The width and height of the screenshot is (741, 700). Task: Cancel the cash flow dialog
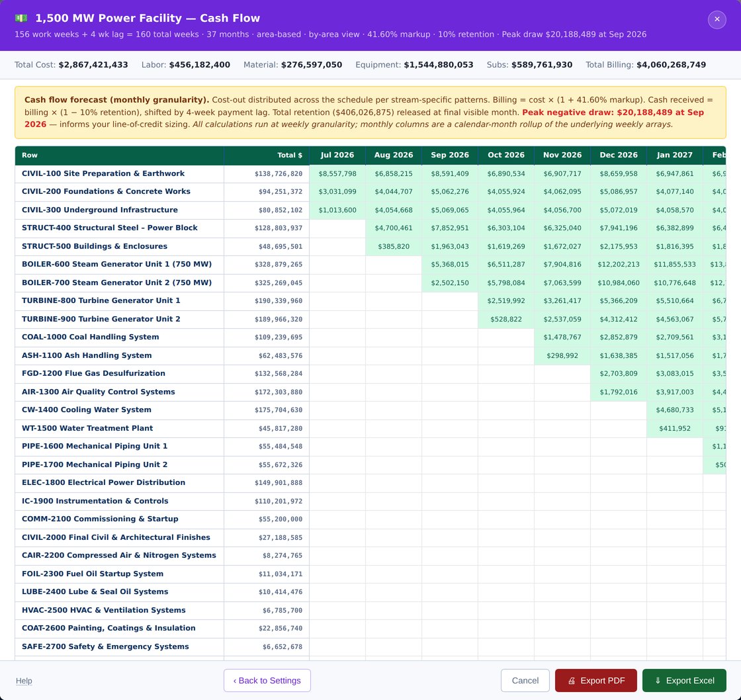[x=525, y=680]
